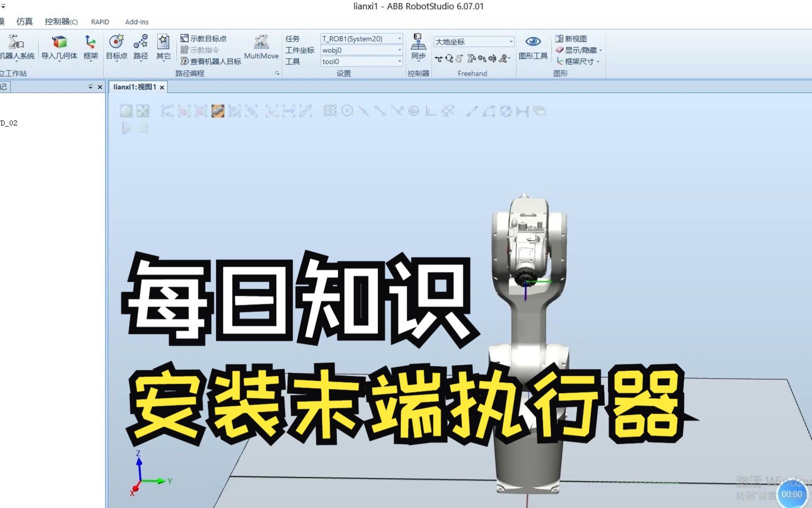This screenshot has width=812, height=508.
Task: Open the 大地坐标 coordinate system dropdown
Action: (474, 42)
